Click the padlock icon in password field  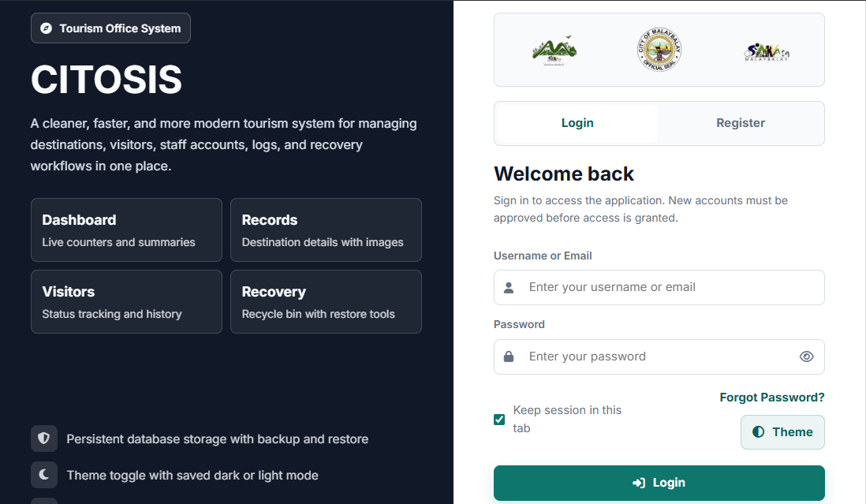point(509,357)
